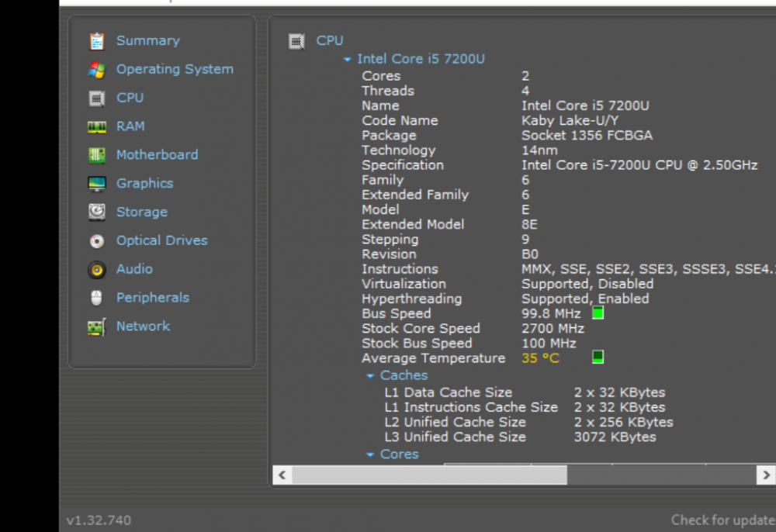Collapse the Cores section at bottom
This screenshot has height=532, width=776.
point(370,455)
